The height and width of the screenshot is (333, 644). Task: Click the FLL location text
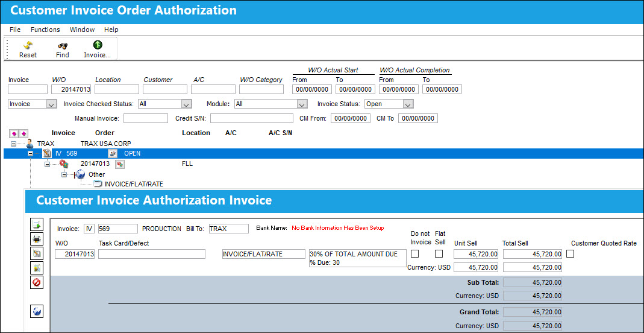pos(187,163)
